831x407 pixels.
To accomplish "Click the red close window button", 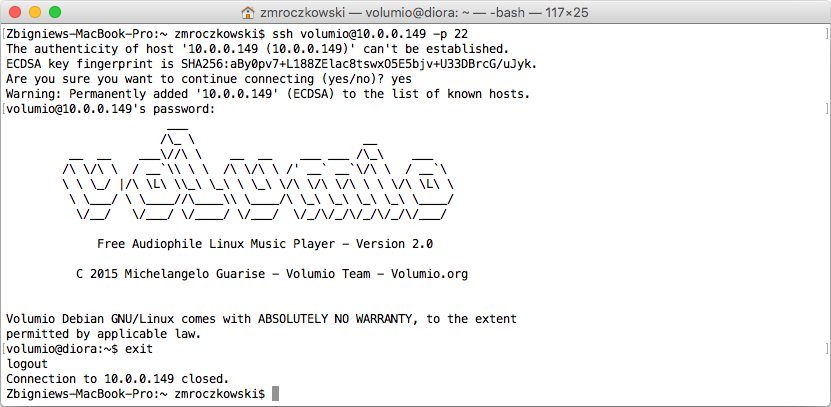I will pyautogui.click(x=15, y=12).
